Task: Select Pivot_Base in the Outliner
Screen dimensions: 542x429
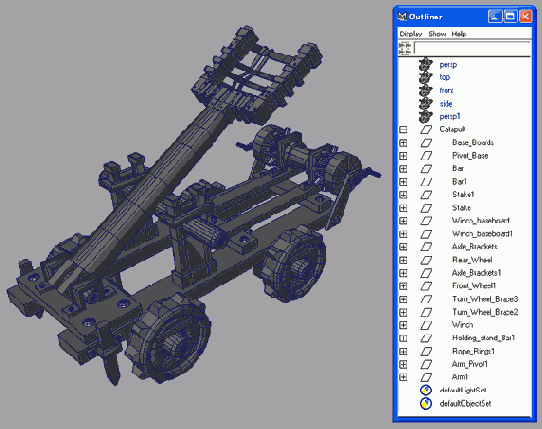Action: [470, 156]
